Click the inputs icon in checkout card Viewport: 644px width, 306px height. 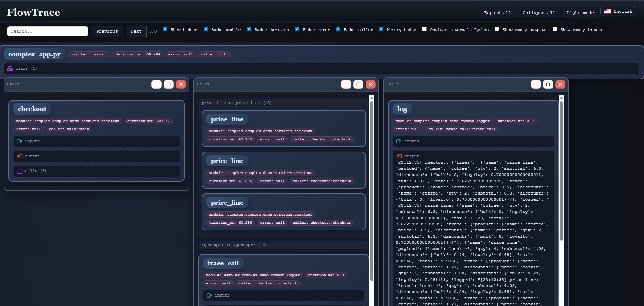pos(20,141)
